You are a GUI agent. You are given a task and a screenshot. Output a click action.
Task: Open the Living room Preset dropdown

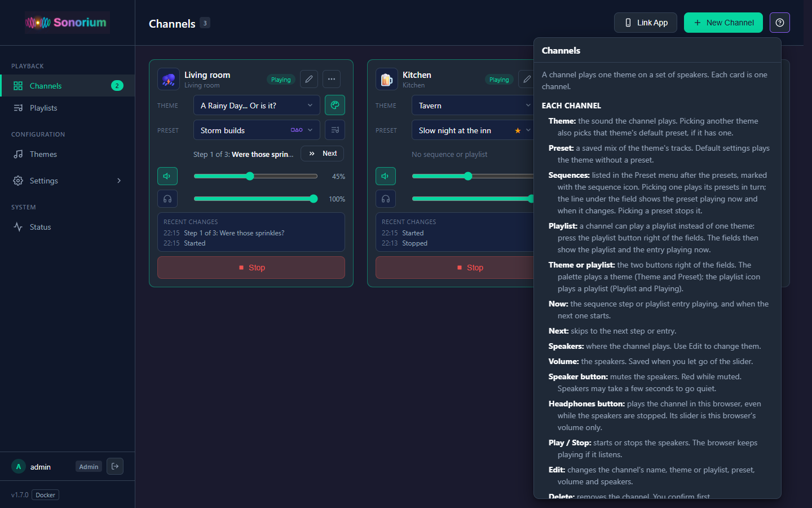tap(257, 130)
